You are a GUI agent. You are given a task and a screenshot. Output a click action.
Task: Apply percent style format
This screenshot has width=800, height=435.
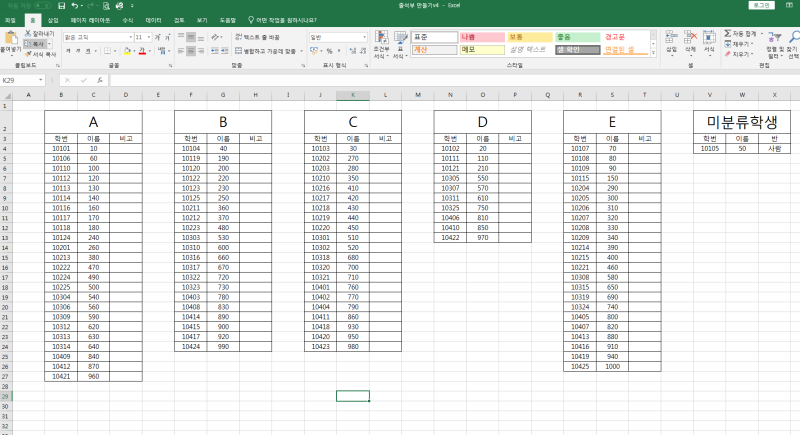330,51
